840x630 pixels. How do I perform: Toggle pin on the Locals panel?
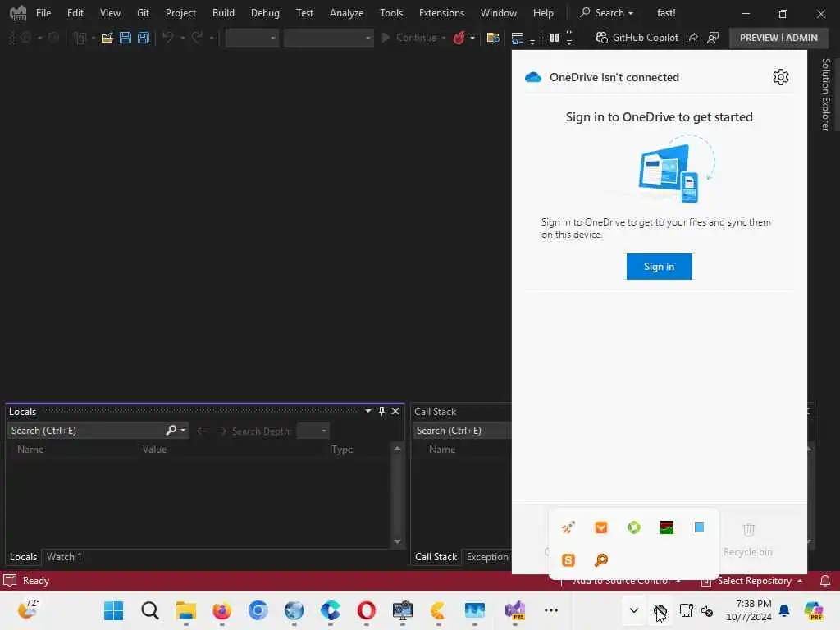tap(381, 411)
